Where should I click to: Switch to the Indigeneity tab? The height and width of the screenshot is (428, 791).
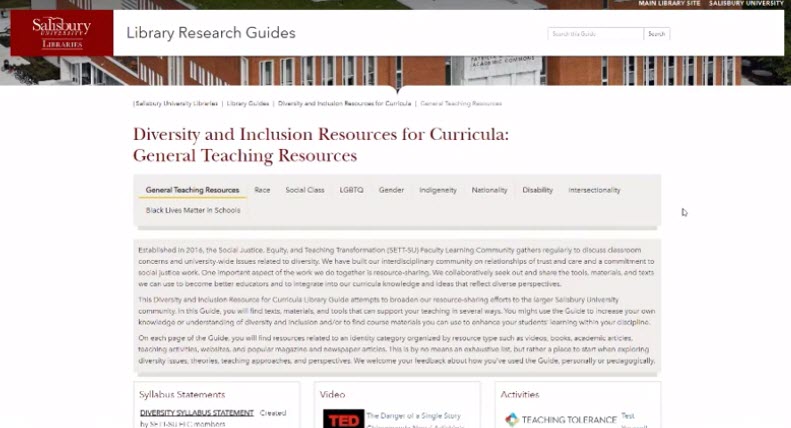pyautogui.click(x=438, y=190)
